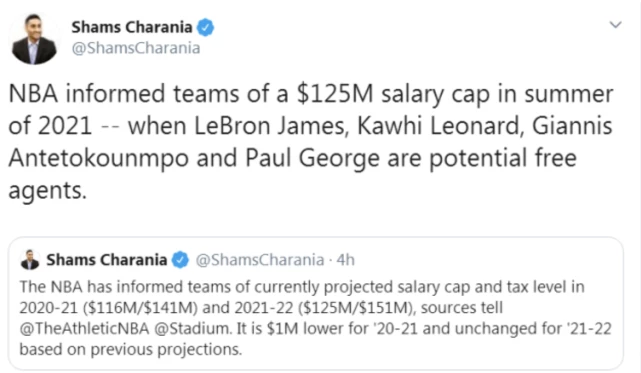Image resolution: width=641 pixels, height=373 pixels.
Task: Open the @ShamsCharania handle in quoted tweet
Action: pyautogui.click(x=260, y=260)
